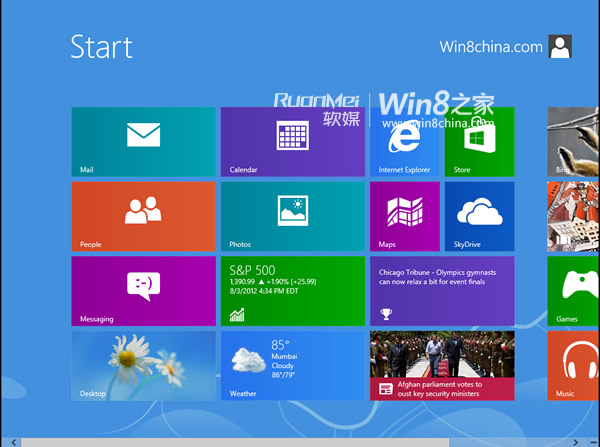The image size is (600, 447).
Task: Click the Win8china.com user name
Action: pyautogui.click(x=491, y=47)
